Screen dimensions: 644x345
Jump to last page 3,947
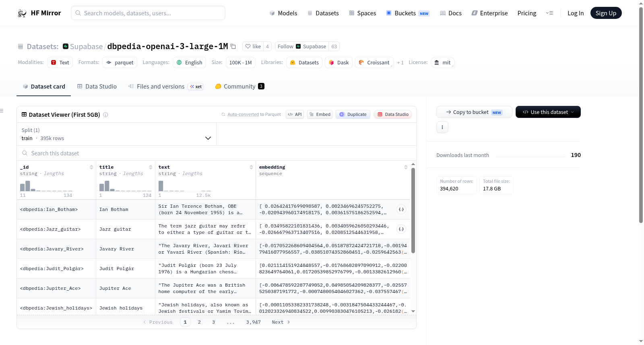click(x=254, y=322)
